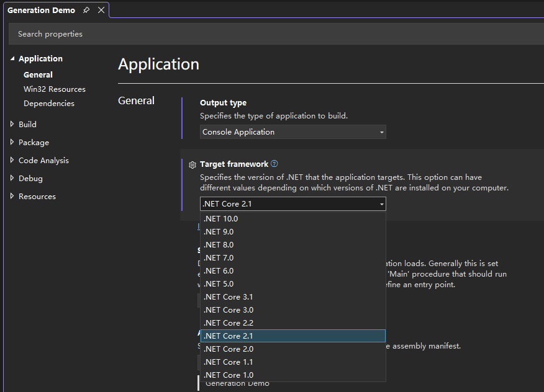The height and width of the screenshot is (392, 544).
Task: Close the Generation Demo tab
Action: click(x=101, y=10)
